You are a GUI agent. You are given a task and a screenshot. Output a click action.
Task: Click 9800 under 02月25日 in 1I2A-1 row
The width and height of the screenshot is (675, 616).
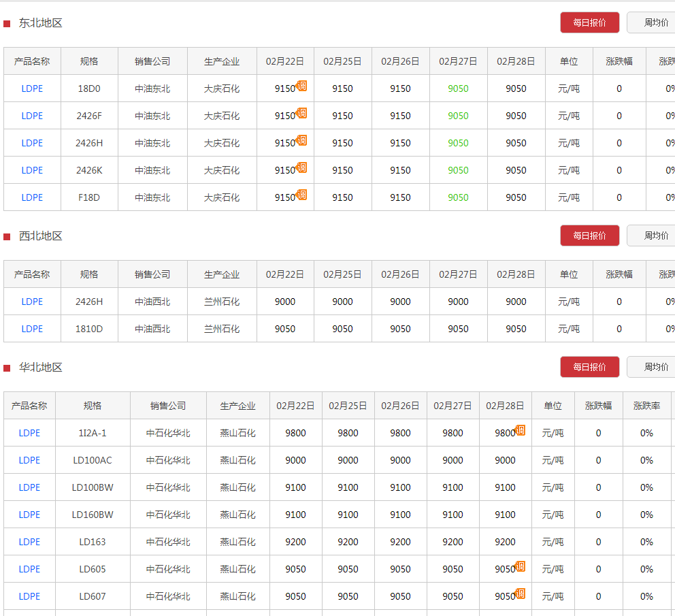click(x=348, y=433)
